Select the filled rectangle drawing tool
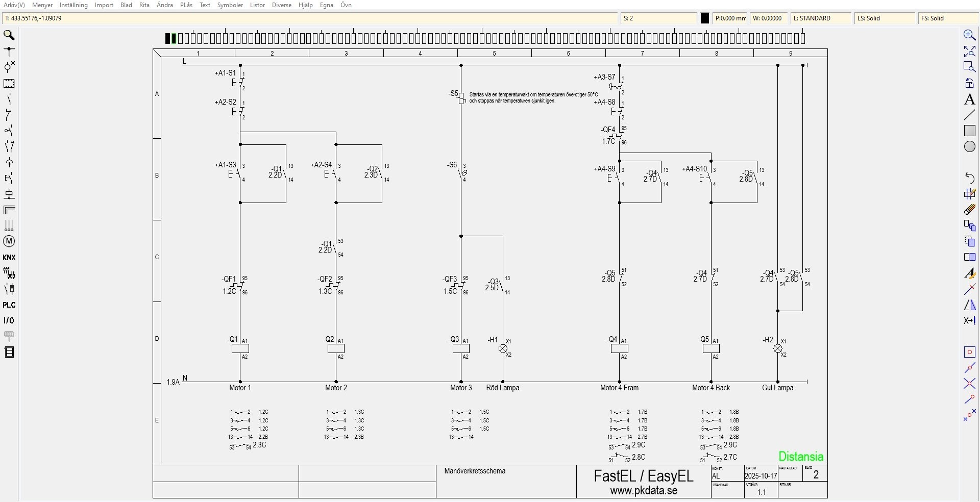This screenshot has height=502, width=980. click(969, 131)
